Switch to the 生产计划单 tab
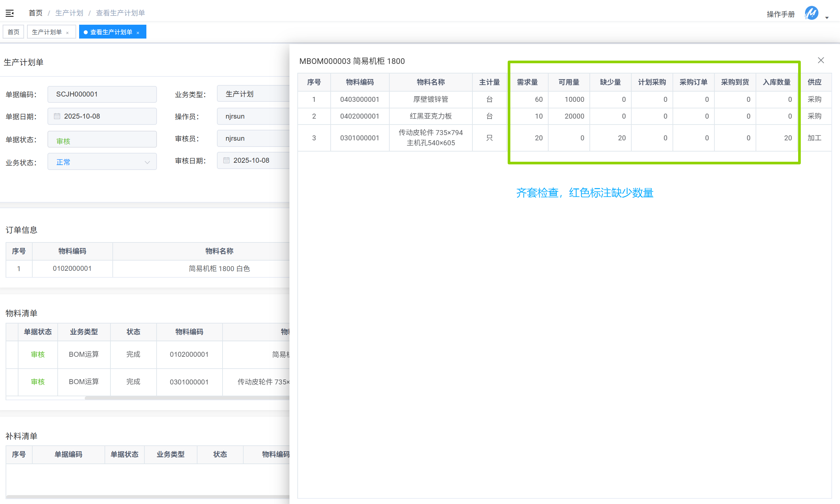 pos(46,32)
